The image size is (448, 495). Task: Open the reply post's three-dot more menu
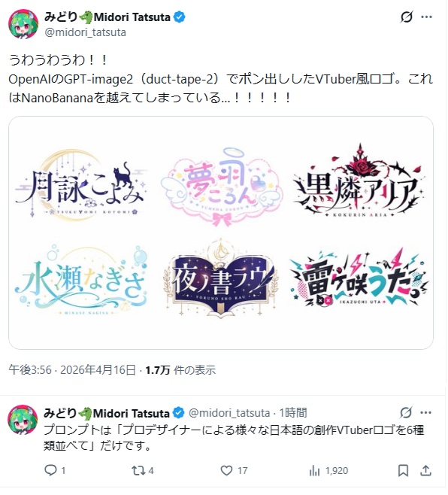(426, 412)
